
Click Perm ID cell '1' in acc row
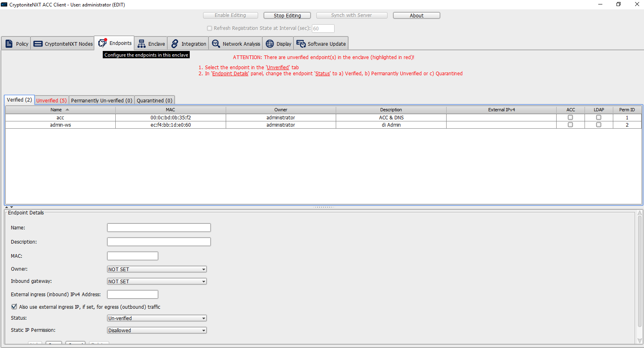pyautogui.click(x=627, y=118)
